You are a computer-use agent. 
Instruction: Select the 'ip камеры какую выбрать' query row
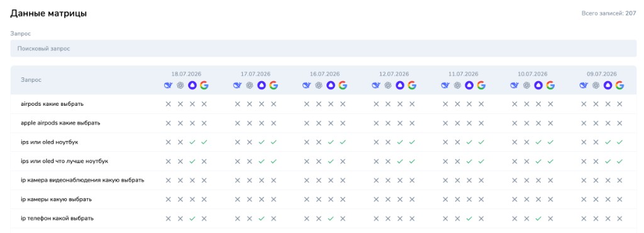[x=323, y=199]
